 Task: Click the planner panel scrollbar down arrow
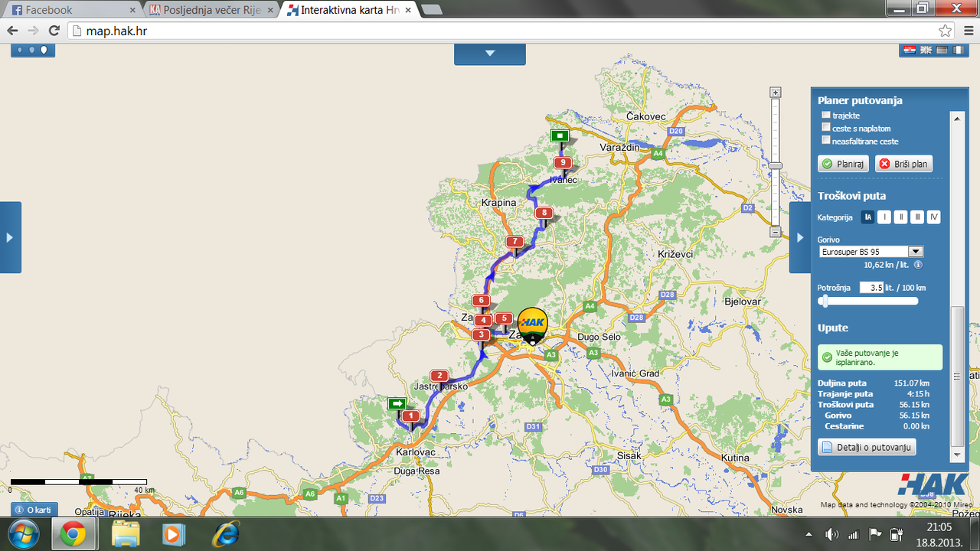(x=955, y=455)
